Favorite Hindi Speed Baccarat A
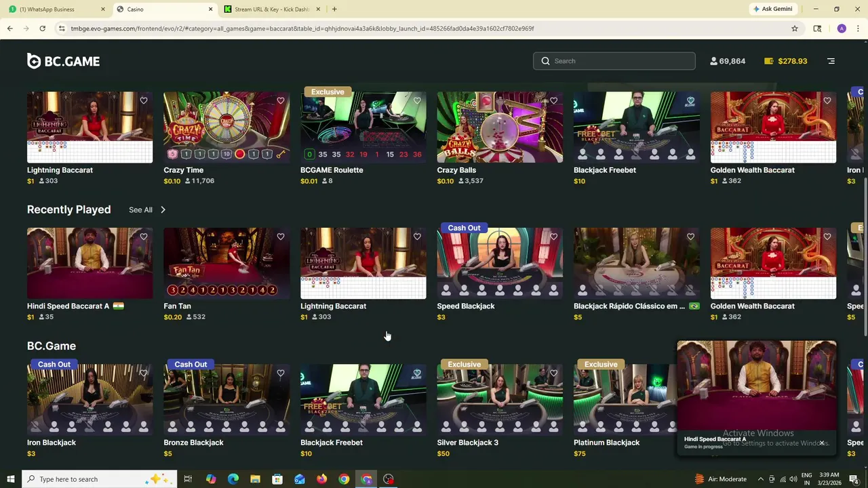Screen dimensions: 868x488 pos(144,237)
